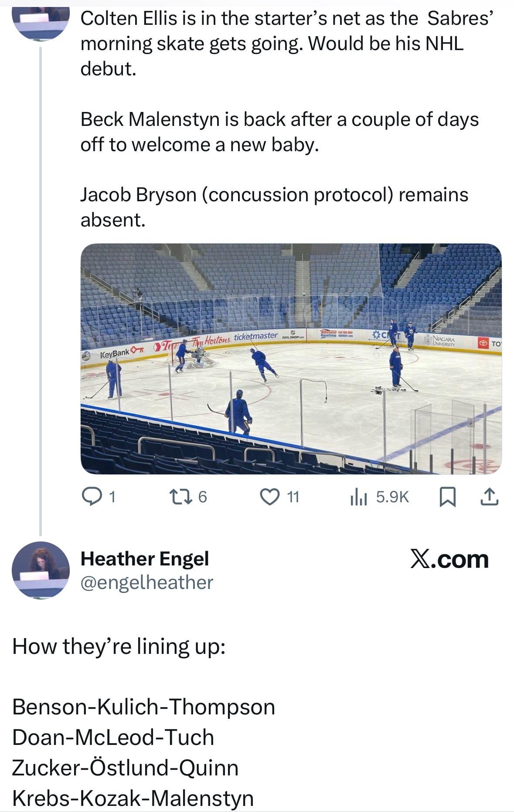Viewport: 514px width, 812px height.
Task: Visit the @engelheather handle
Action: click(x=146, y=582)
